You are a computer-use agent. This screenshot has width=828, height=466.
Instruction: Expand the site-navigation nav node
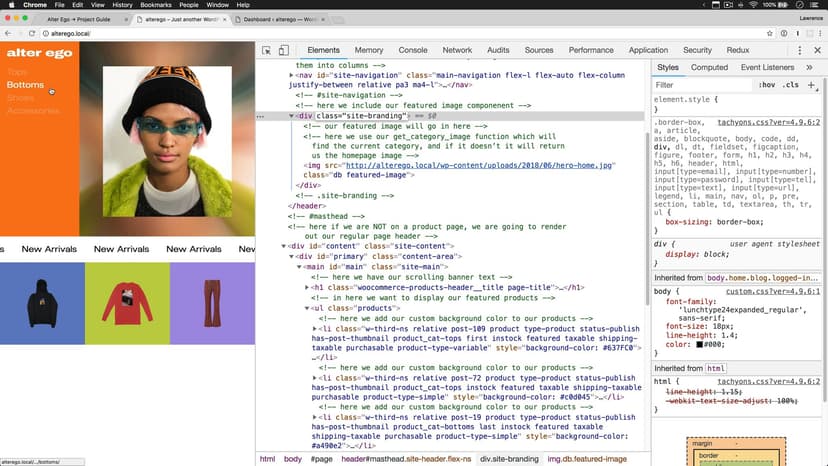click(x=292, y=75)
